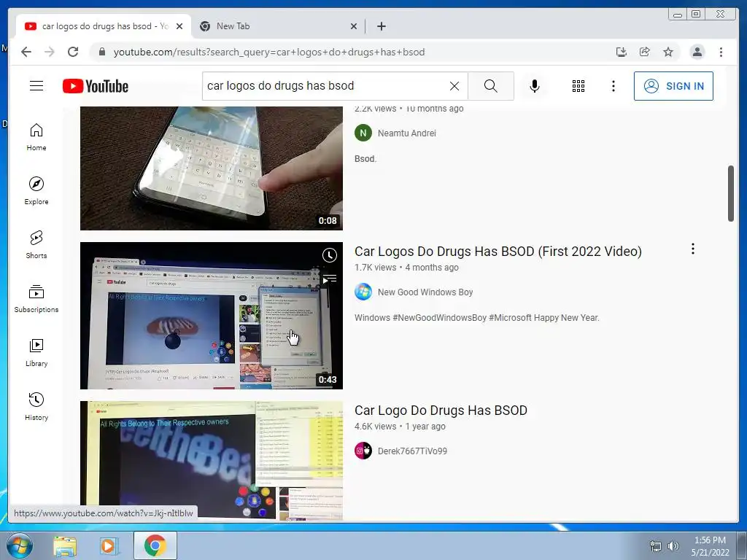Close the New Tab tab
747x560 pixels.
(354, 26)
